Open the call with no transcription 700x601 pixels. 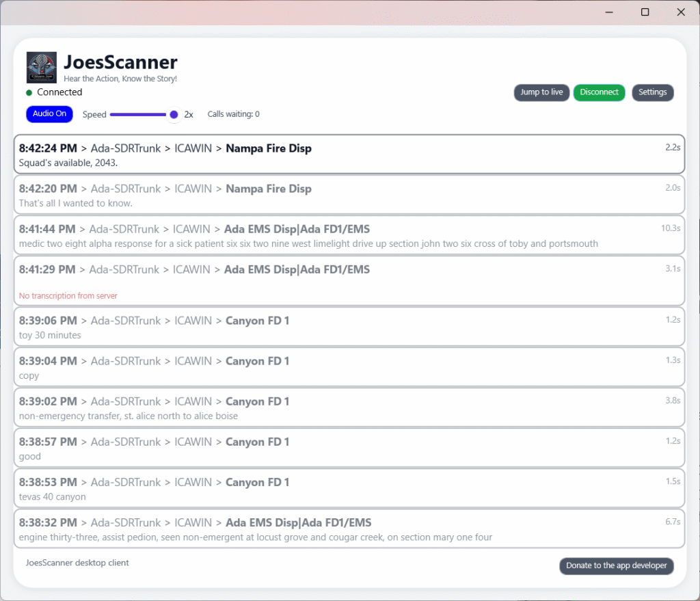[x=349, y=280]
